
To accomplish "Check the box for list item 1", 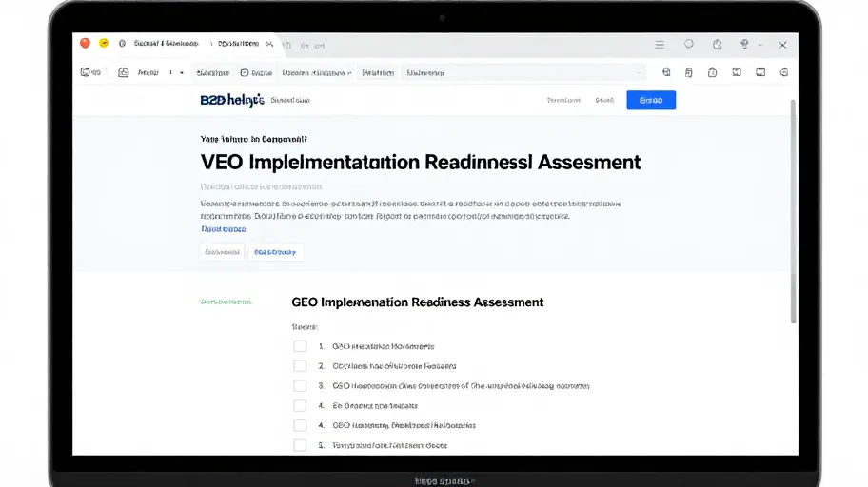I will click(300, 346).
